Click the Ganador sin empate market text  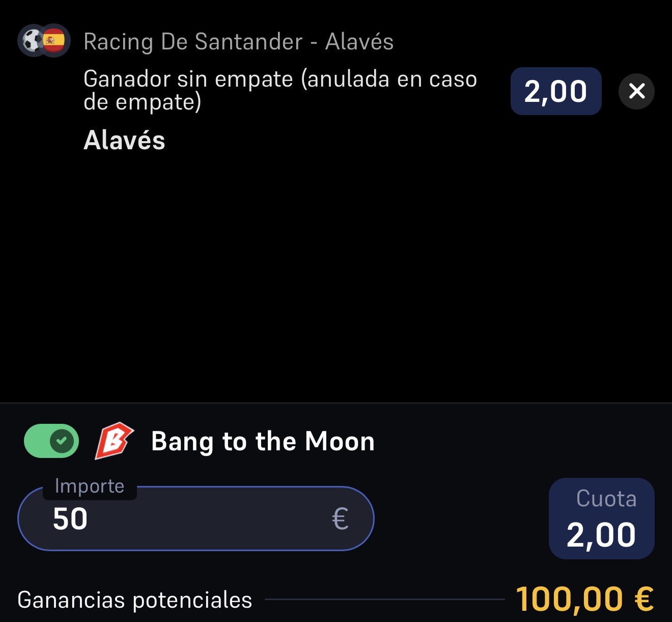[280, 90]
